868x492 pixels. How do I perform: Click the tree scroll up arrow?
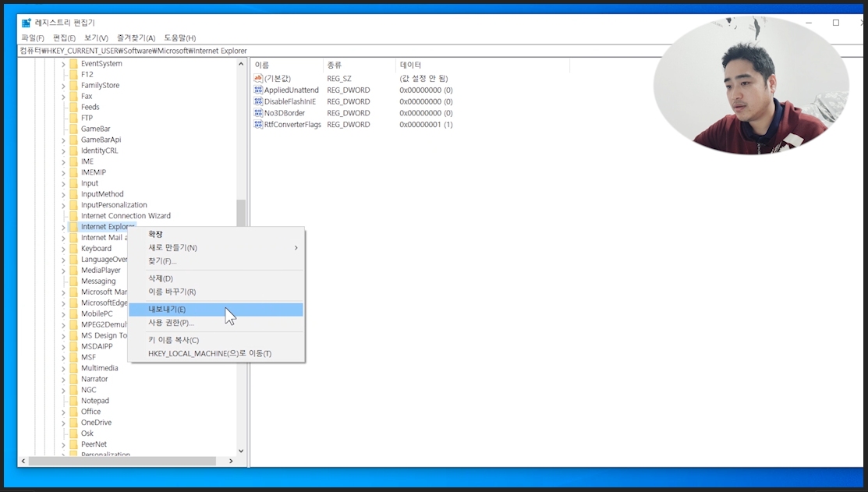coord(241,64)
